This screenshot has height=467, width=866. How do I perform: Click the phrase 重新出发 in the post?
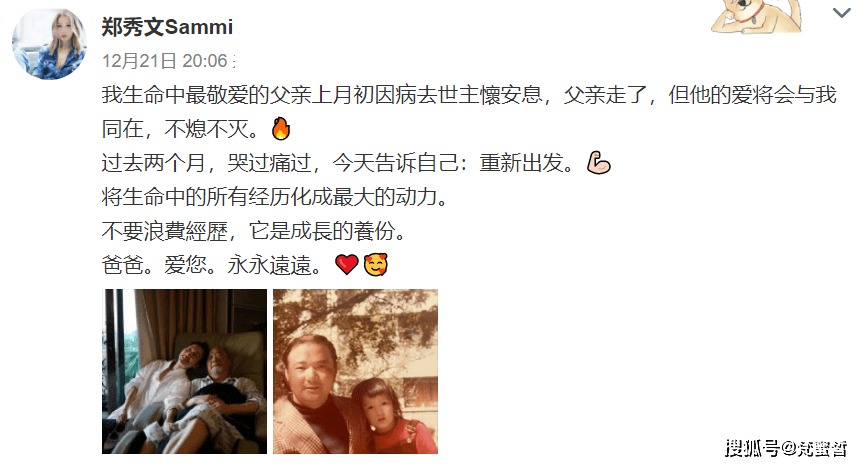[521, 163]
